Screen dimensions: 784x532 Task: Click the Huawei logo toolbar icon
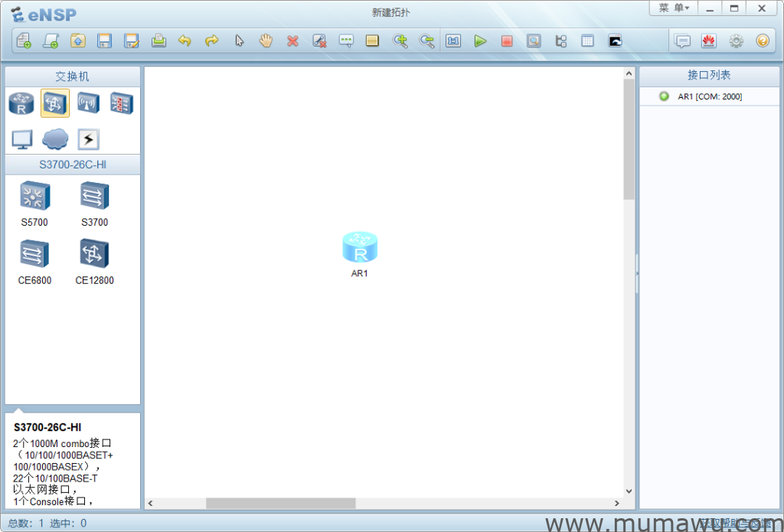709,41
